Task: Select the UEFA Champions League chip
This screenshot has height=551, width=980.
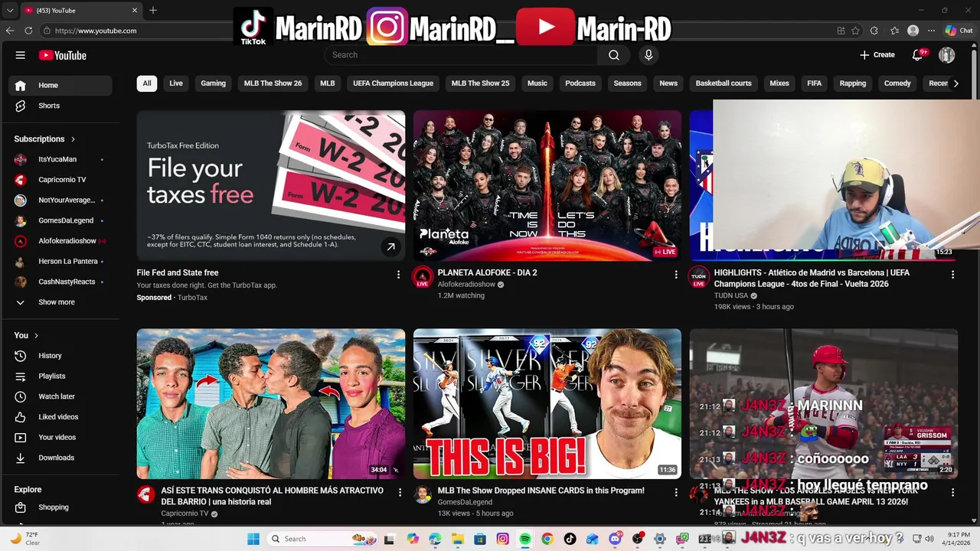Action: coord(393,83)
